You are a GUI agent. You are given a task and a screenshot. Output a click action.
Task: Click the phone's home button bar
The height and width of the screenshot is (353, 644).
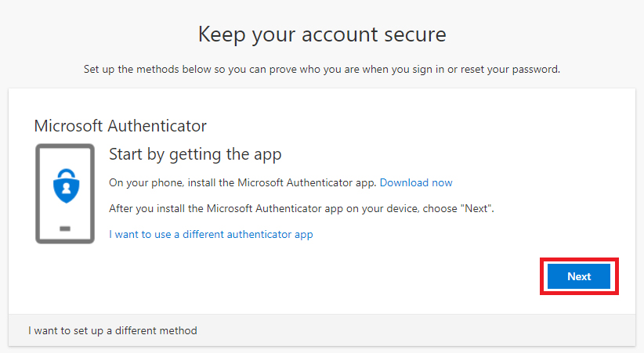65,229
